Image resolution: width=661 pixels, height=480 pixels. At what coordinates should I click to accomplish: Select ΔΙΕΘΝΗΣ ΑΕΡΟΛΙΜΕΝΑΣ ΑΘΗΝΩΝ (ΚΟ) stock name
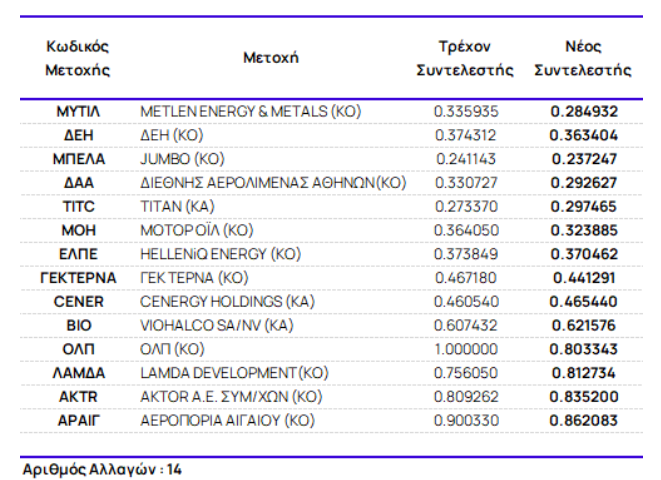click(x=273, y=182)
